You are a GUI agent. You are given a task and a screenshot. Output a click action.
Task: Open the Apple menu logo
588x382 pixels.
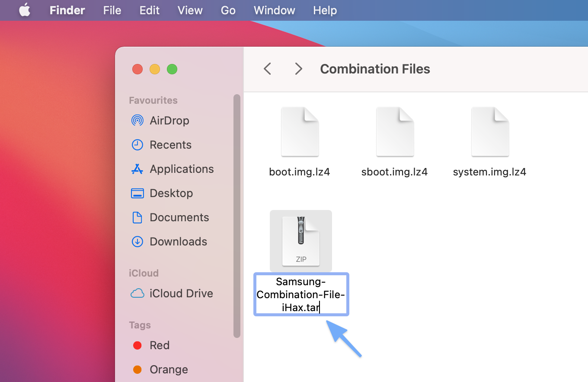click(x=25, y=10)
